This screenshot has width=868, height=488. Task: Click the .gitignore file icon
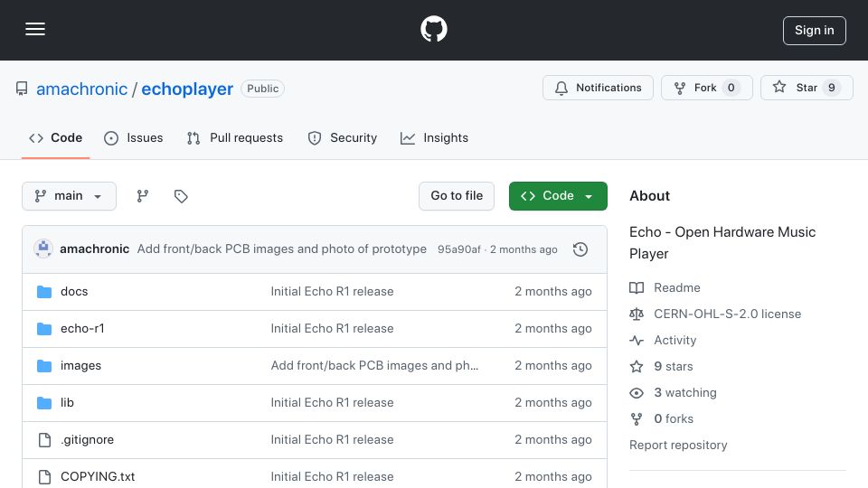point(44,440)
